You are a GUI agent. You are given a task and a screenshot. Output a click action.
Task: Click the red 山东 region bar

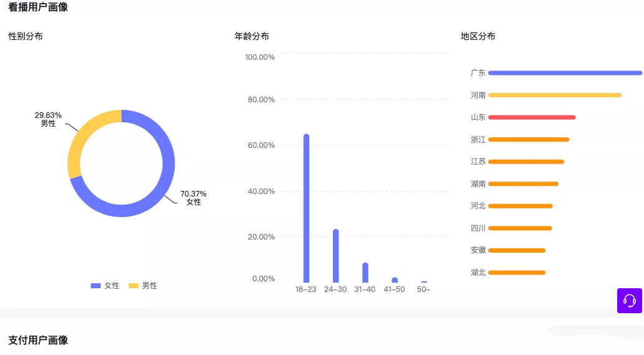532,117
